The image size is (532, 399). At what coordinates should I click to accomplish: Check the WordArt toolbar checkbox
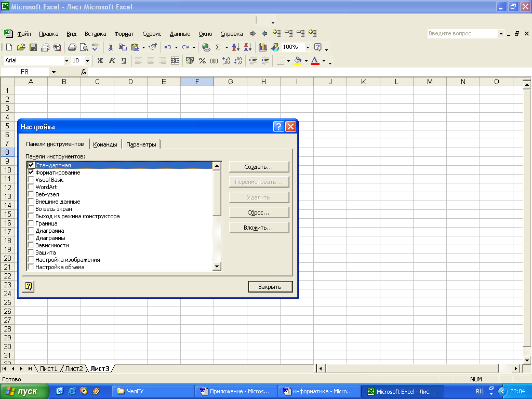coord(31,187)
